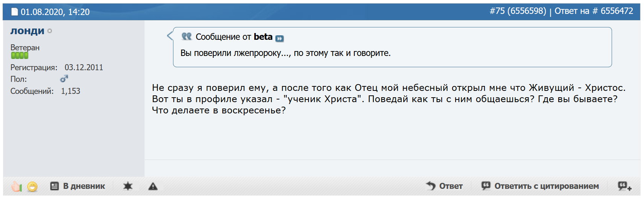Click the male gender symbol icon

64,79
